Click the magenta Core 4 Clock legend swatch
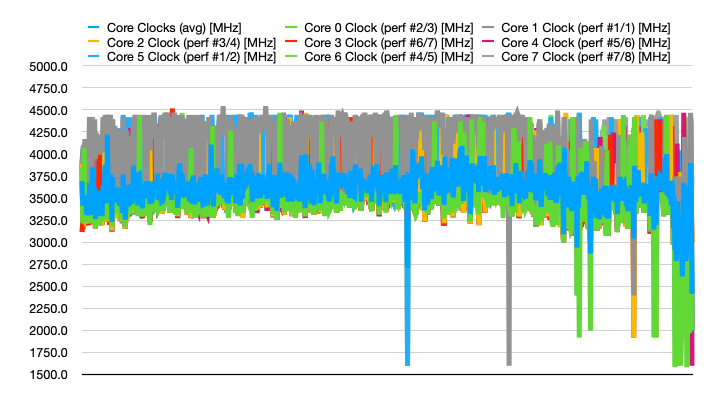The image size is (724, 412). pyautogui.click(x=488, y=43)
